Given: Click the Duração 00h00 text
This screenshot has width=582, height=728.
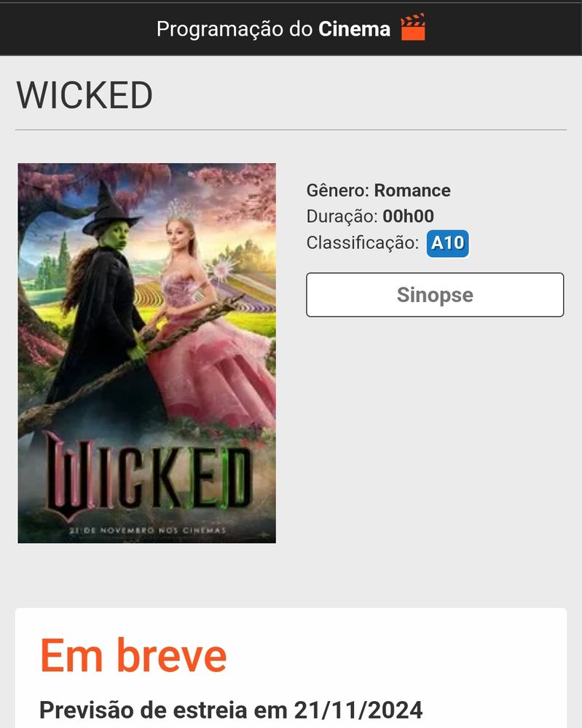Looking at the screenshot, I should pos(370,216).
